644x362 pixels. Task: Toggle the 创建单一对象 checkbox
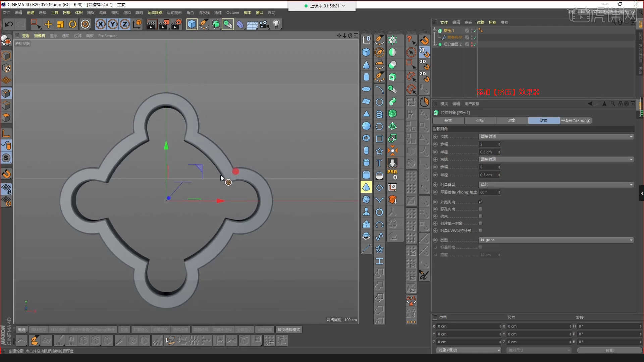[x=480, y=223]
